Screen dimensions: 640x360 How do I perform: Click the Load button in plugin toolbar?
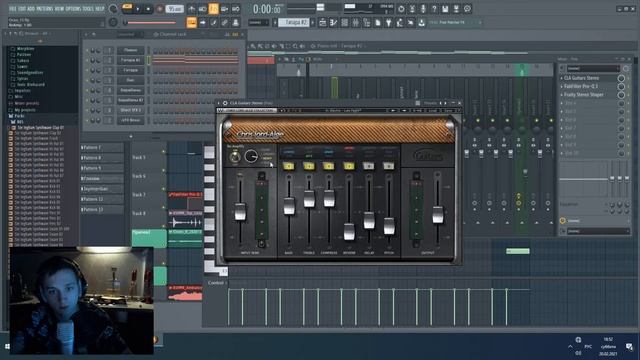pos(433,110)
